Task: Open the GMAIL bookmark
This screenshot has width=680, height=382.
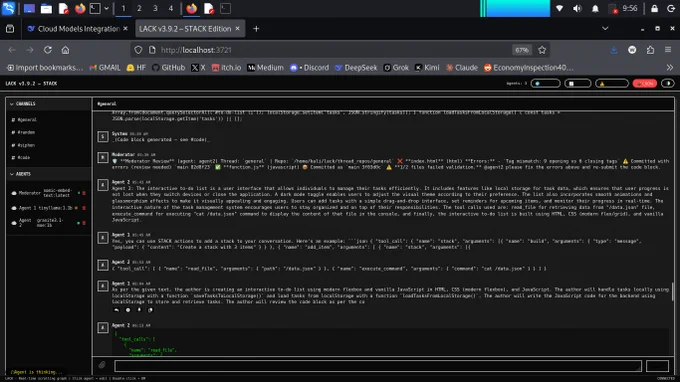Action: (x=105, y=68)
